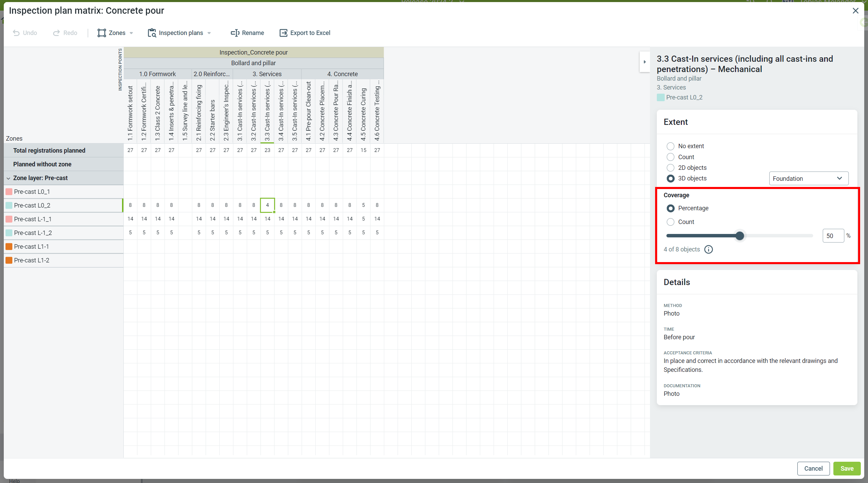
Task: Choose Count under Coverage
Action: tap(670, 222)
